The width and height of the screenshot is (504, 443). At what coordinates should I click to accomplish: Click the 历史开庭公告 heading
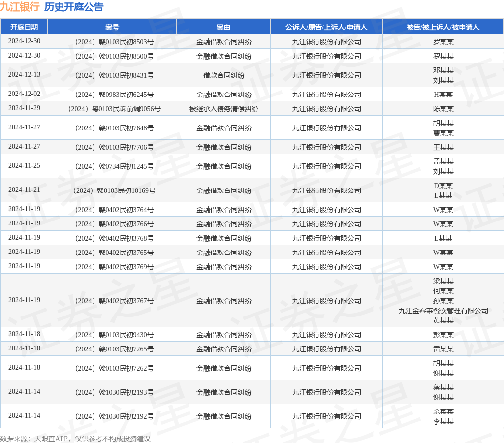coord(74,7)
